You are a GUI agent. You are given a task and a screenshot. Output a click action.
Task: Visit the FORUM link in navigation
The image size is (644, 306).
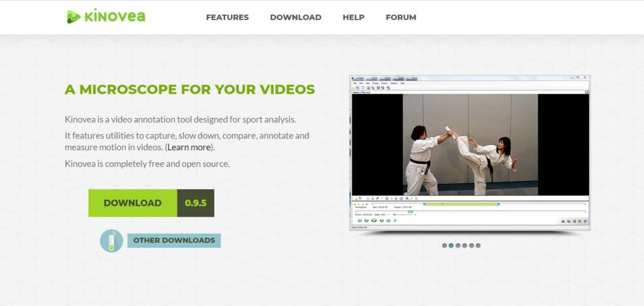[401, 18]
